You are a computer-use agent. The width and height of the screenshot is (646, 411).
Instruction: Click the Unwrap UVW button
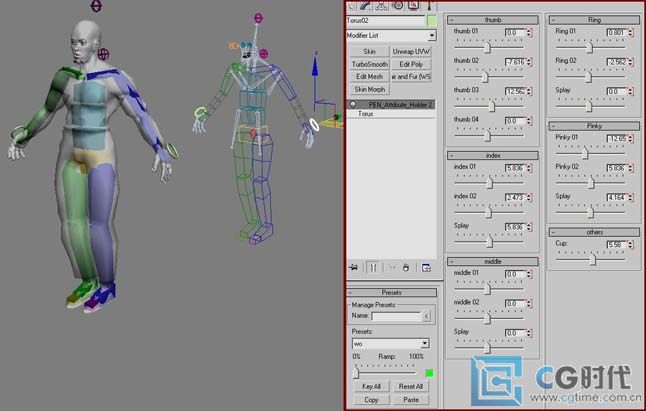[x=411, y=51]
